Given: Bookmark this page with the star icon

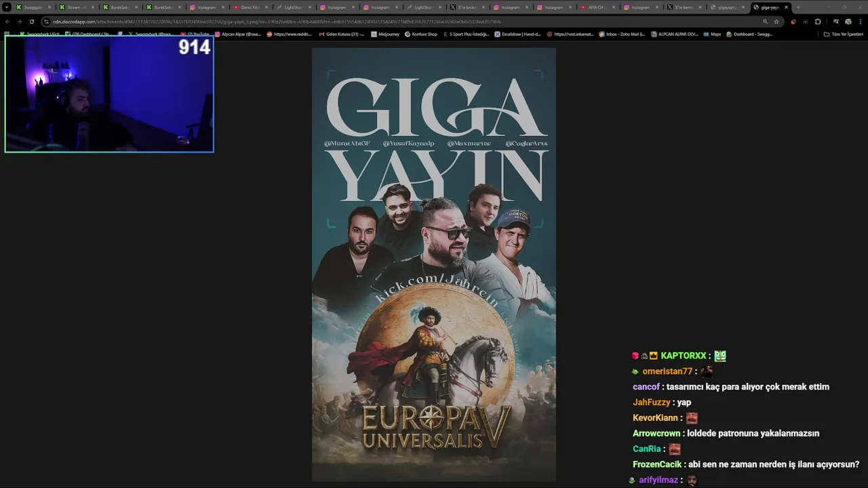Looking at the screenshot, I should pyautogui.click(x=776, y=21).
